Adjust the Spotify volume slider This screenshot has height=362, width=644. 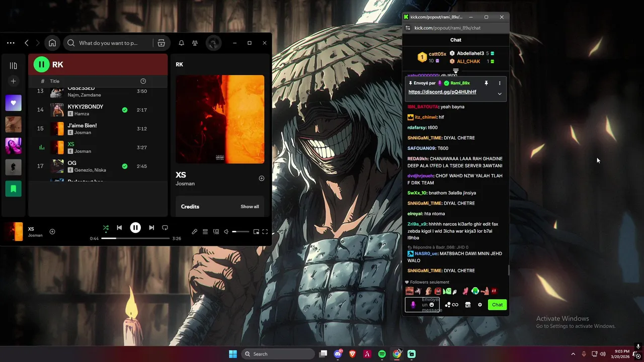tap(240, 232)
